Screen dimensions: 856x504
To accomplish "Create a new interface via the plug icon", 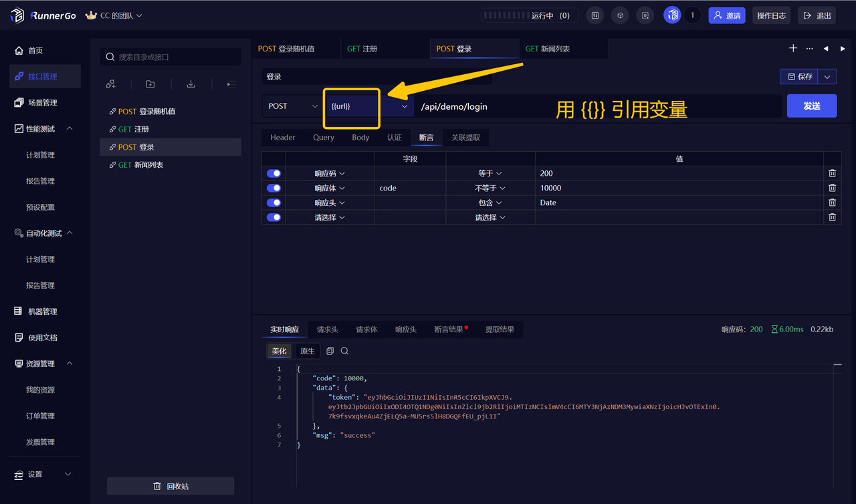I will pos(110,84).
